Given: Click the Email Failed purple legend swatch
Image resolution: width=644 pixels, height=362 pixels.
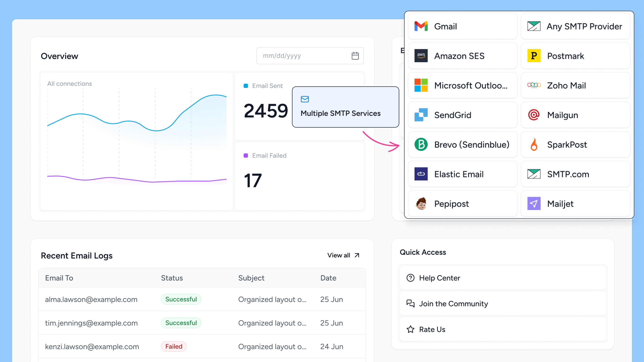Looking at the screenshot, I should click(x=246, y=156).
